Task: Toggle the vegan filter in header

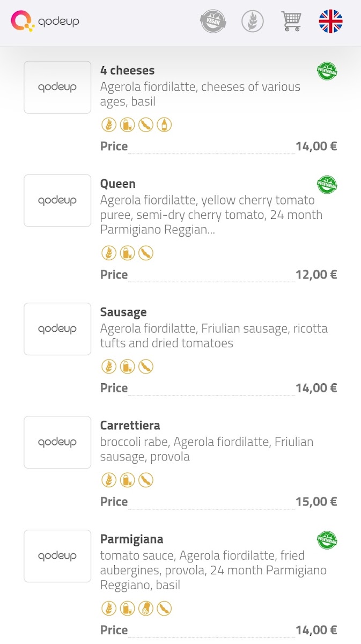Action: [213, 21]
